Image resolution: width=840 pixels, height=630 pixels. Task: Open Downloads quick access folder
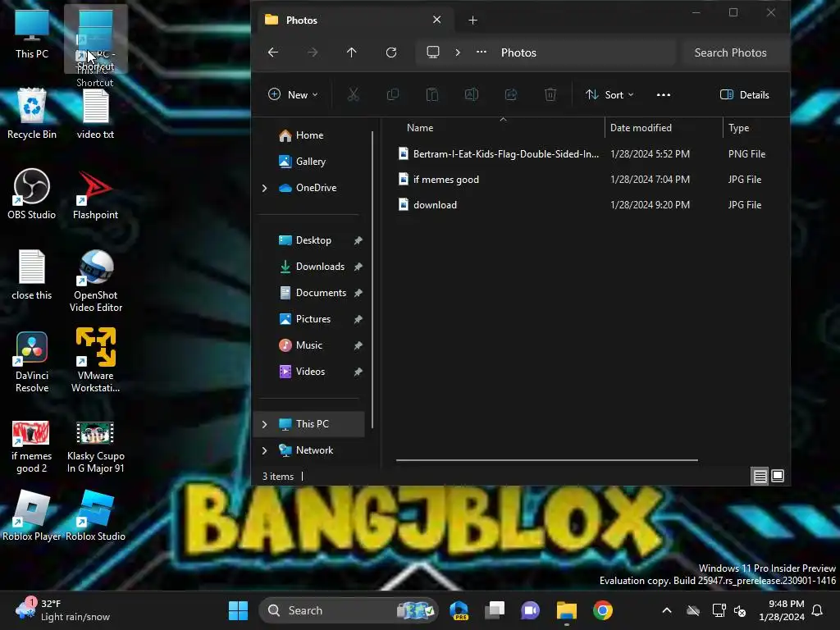(x=311, y=267)
